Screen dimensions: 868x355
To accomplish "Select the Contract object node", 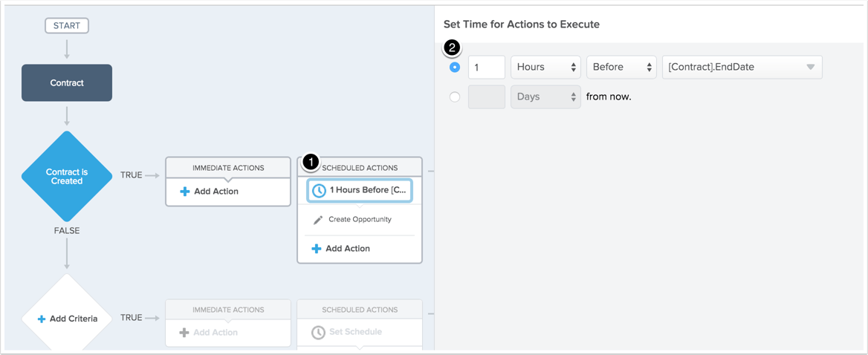I will point(67,83).
